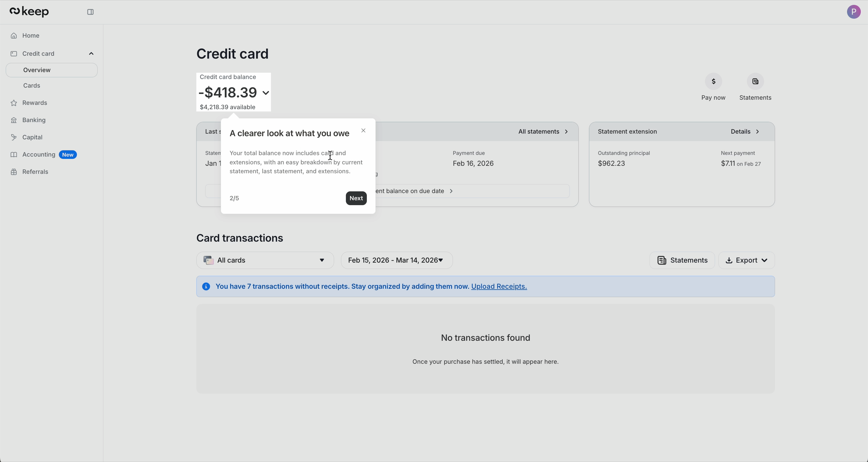Collapse the Credit card sidebar section
This screenshot has width=868, height=462.
click(x=91, y=53)
